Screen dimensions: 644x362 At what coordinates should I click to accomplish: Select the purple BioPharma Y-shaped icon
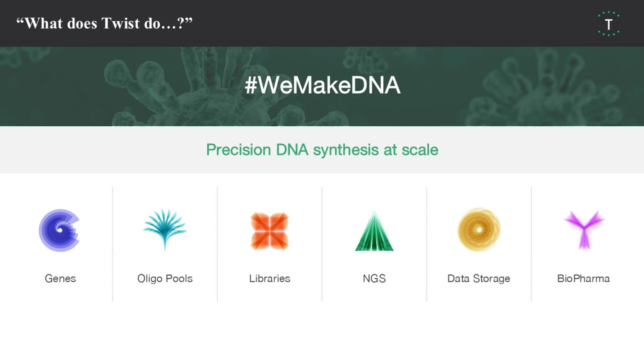click(584, 230)
